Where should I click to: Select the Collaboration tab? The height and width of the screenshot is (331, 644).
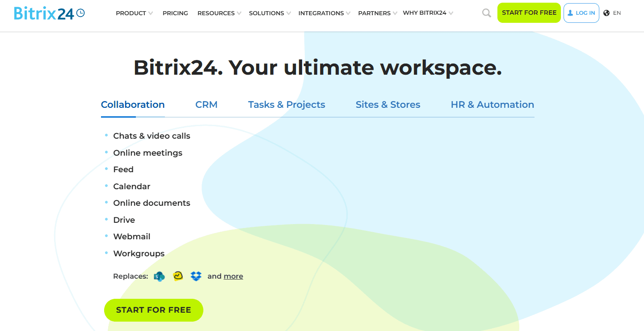(133, 105)
